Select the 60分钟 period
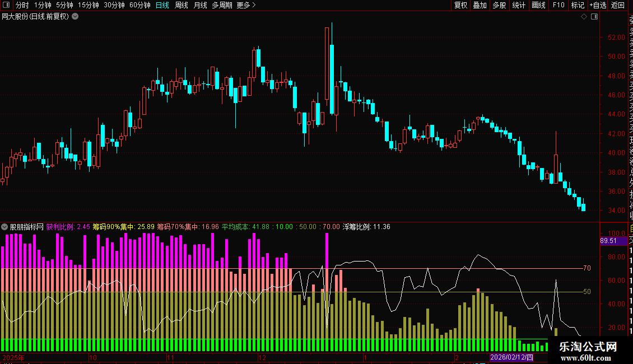The height and width of the screenshot is (364, 633). click(139, 5)
